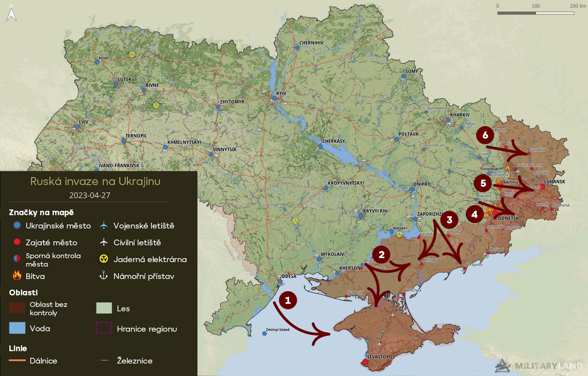Click the ODESA city label
Viewport: 588px width, 376px height.
point(289,276)
